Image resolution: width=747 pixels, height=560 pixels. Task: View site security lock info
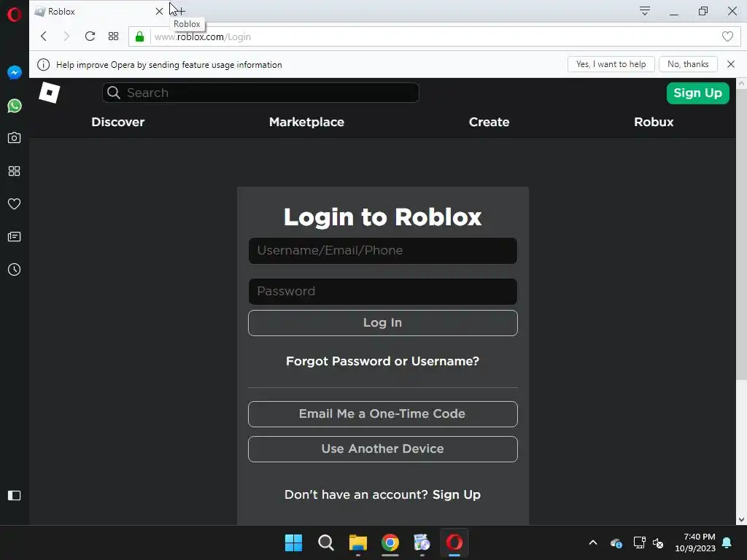(139, 36)
